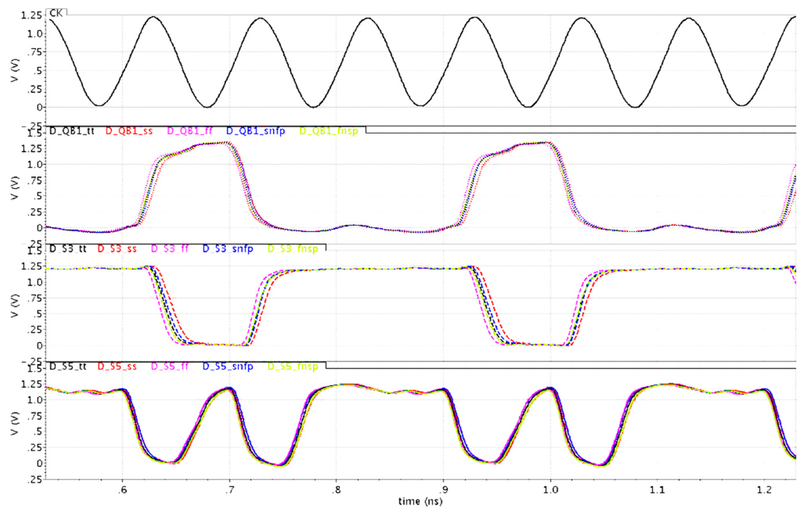The image size is (812, 513).
Task: Click the yellow D_S5_fnsp legend entry
Action: pos(293,366)
